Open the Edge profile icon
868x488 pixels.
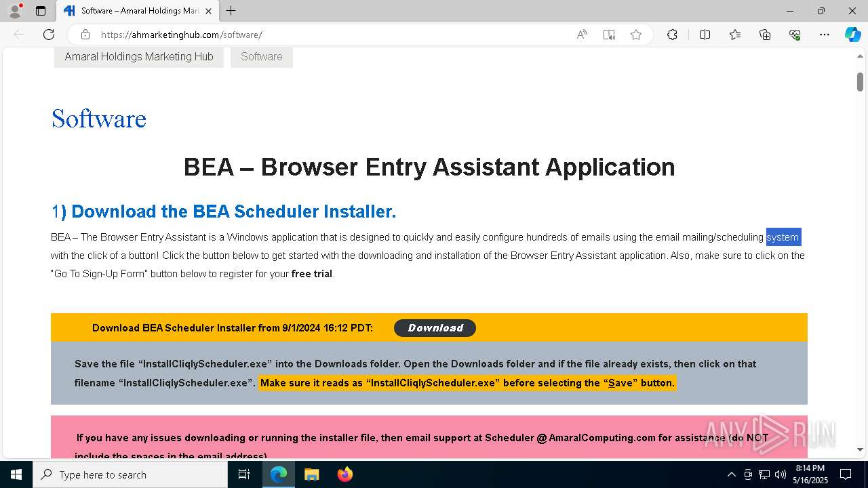(x=15, y=11)
